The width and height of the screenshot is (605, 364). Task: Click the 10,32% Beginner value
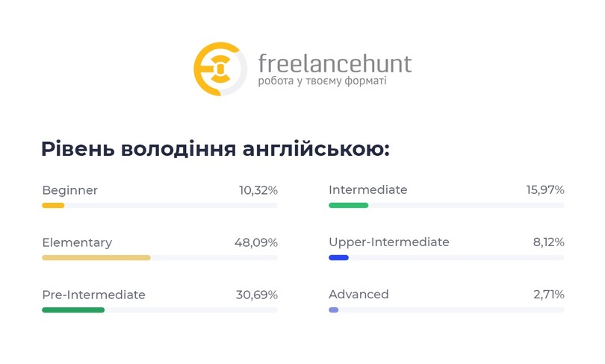[x=258, y=190]
